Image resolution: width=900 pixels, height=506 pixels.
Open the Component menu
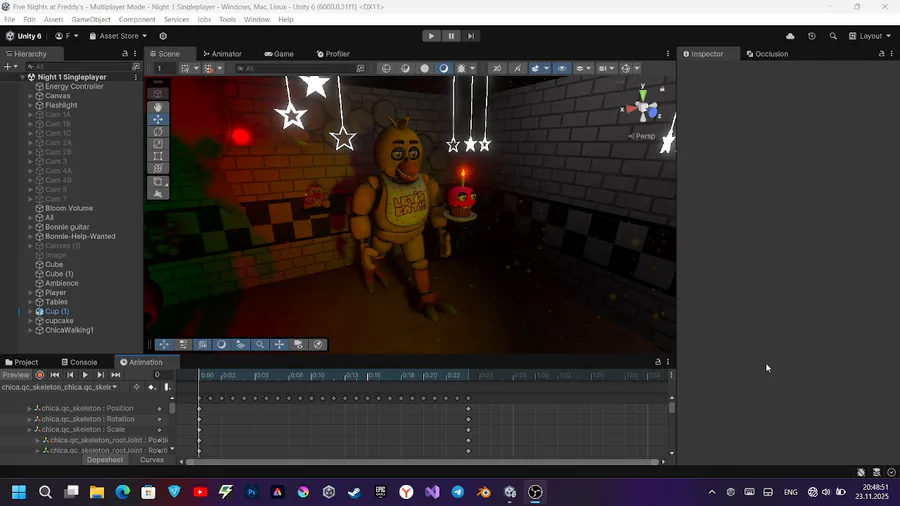(137, 20)
